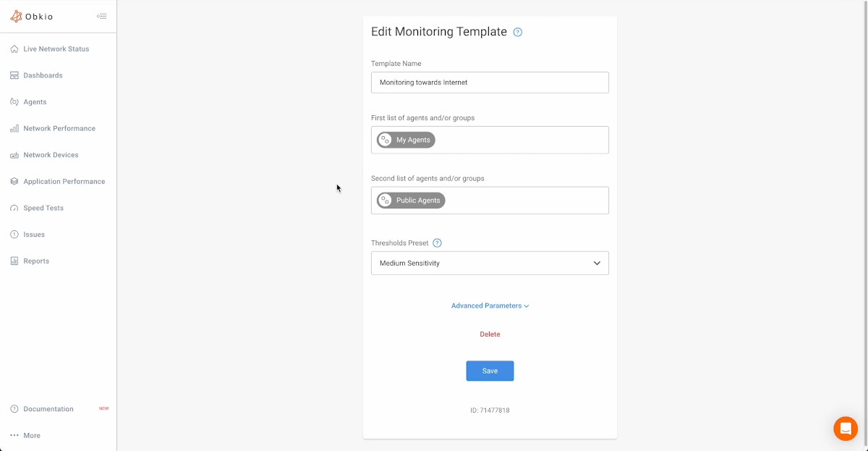Save the monitoring template

click(490, 371)
